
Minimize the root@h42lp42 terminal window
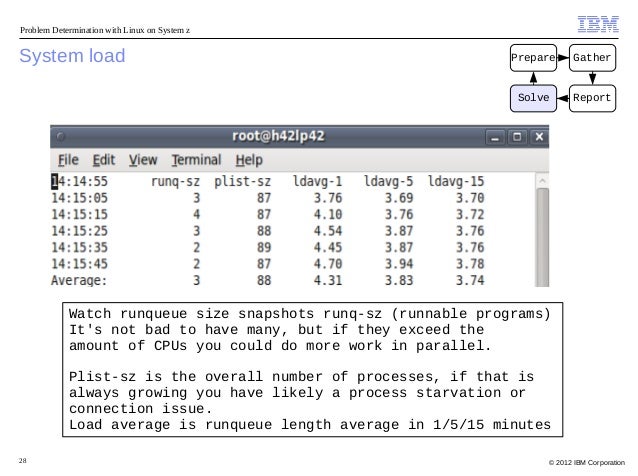pyautogui.click(x=495, y=137)
